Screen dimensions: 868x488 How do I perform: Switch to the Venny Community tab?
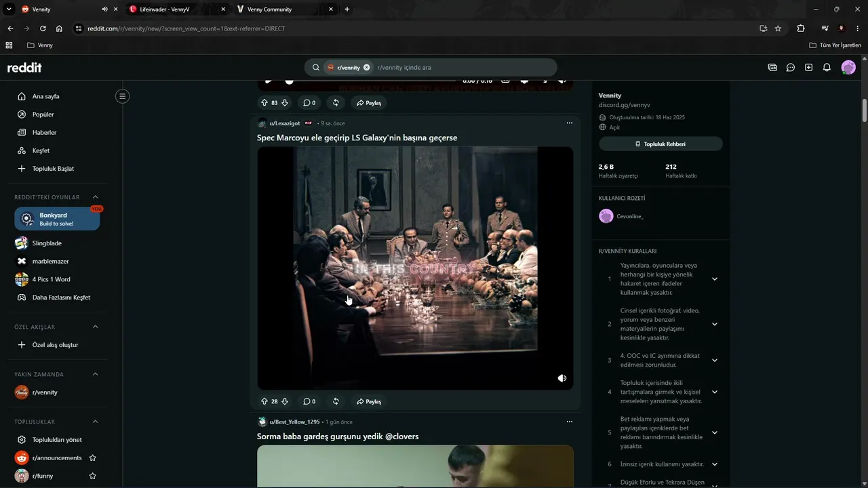tap(285, 9)
